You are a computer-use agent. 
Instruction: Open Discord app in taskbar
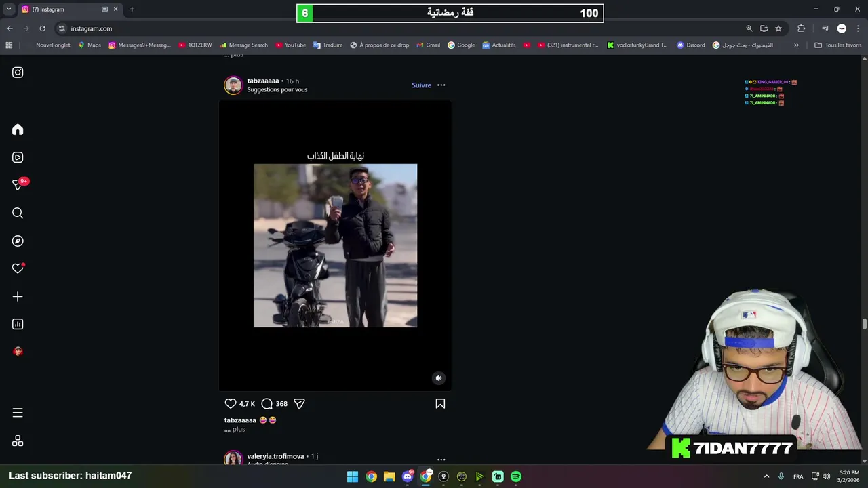point(408,476)
